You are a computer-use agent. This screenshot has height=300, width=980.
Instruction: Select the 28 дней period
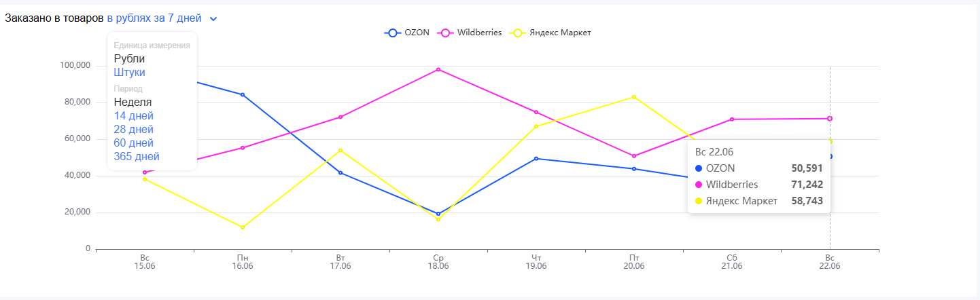(x=133, y=130)
